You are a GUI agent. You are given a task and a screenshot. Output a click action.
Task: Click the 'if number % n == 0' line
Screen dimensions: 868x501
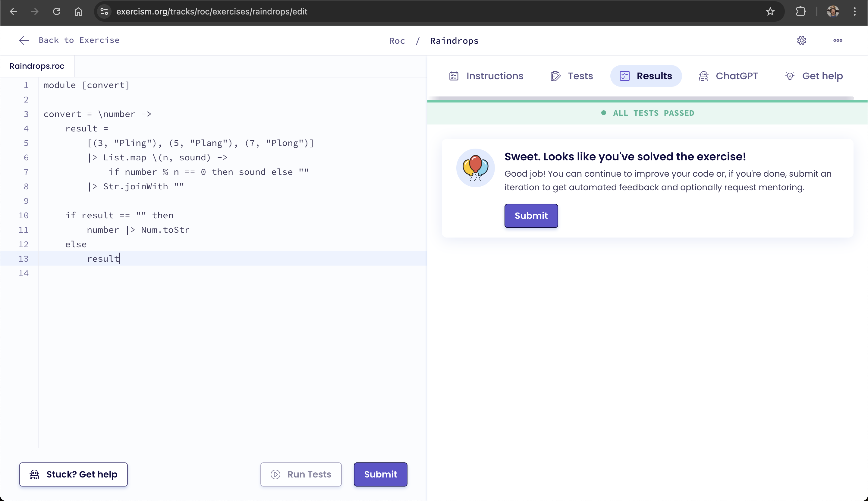click(209, 172)
